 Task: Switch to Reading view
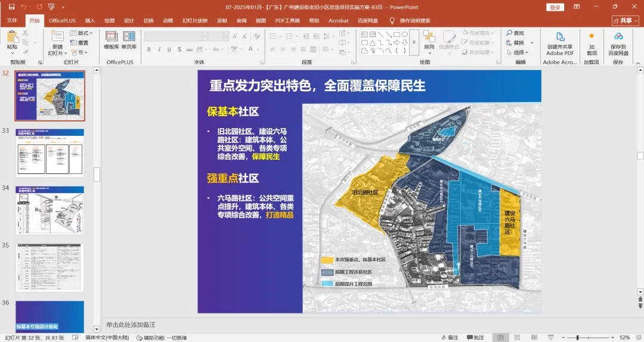[534, 337]
